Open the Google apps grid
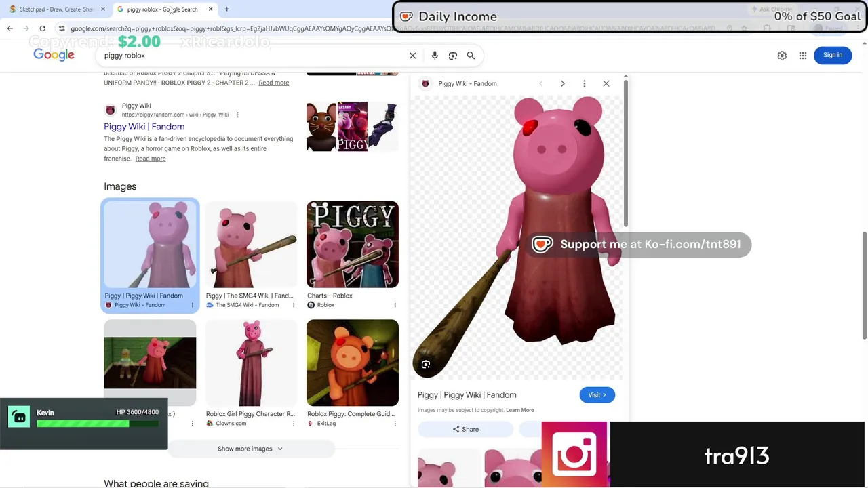This screenshot has height=488, width=868. 803,56
